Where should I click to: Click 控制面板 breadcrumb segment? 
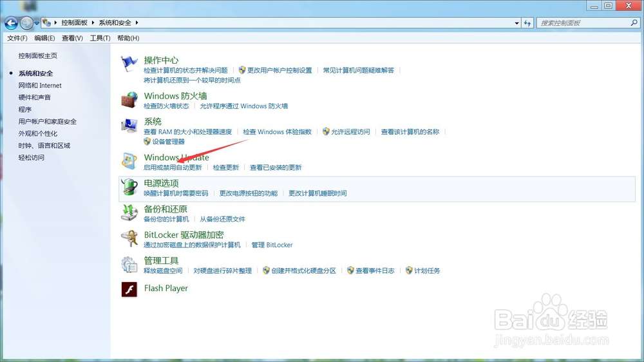point(74,23)
